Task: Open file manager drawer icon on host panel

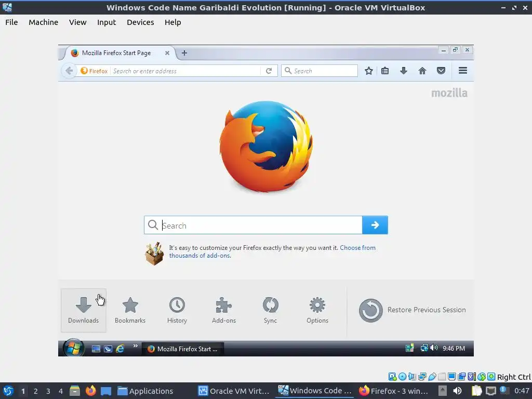Action: tap(75, 391)
